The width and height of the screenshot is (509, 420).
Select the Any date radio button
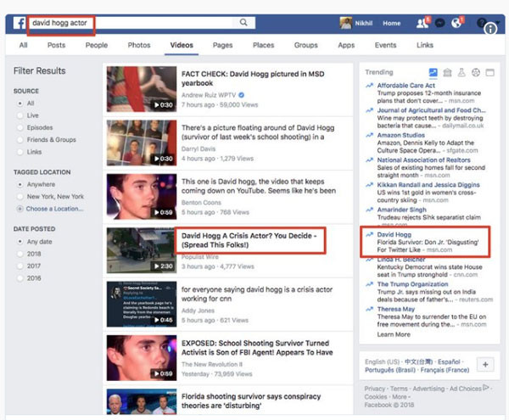[x=20, y=242]
